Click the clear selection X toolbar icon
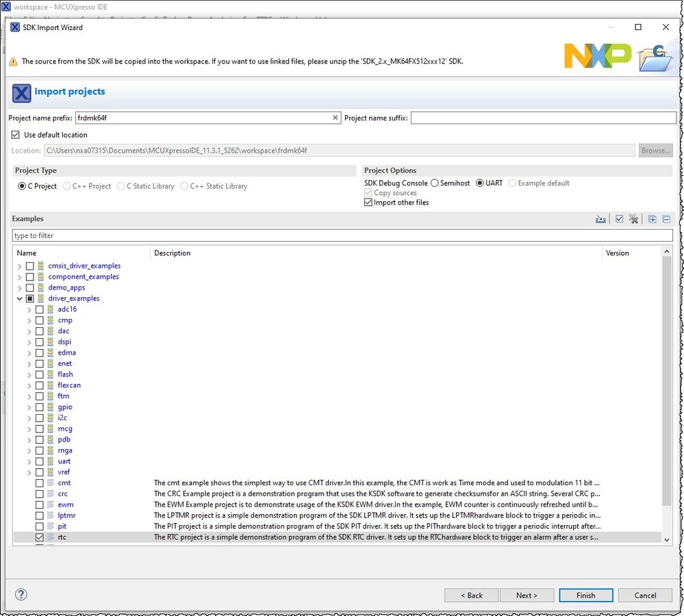Viewport: 684px width, 616px height. (x=633, y=219)
